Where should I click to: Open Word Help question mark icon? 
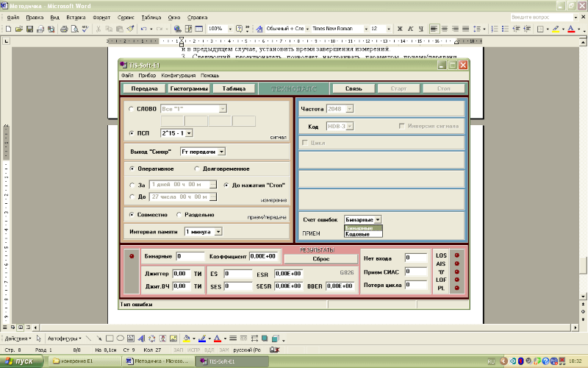click(x=239, y=29)
